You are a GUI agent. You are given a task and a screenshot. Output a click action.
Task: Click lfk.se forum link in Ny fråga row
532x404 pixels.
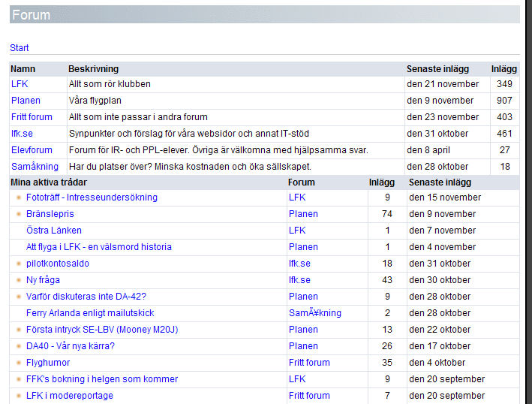299,280
